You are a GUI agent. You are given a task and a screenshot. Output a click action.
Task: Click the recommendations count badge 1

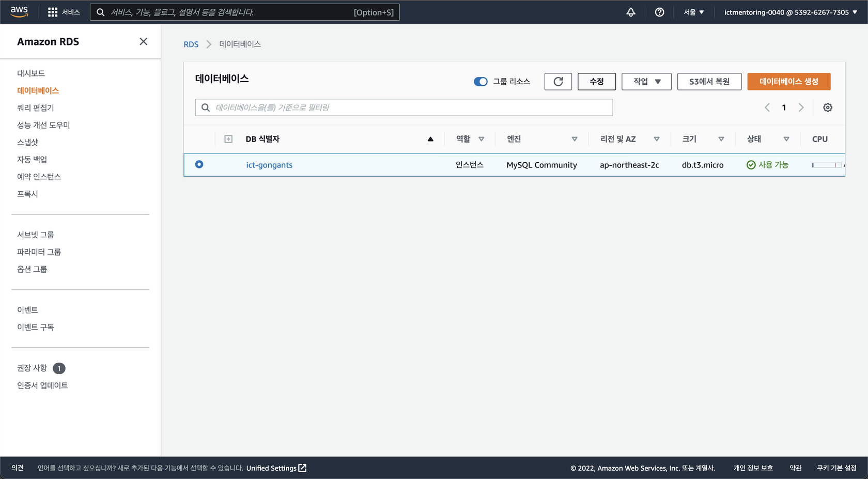tap(59, 368)
